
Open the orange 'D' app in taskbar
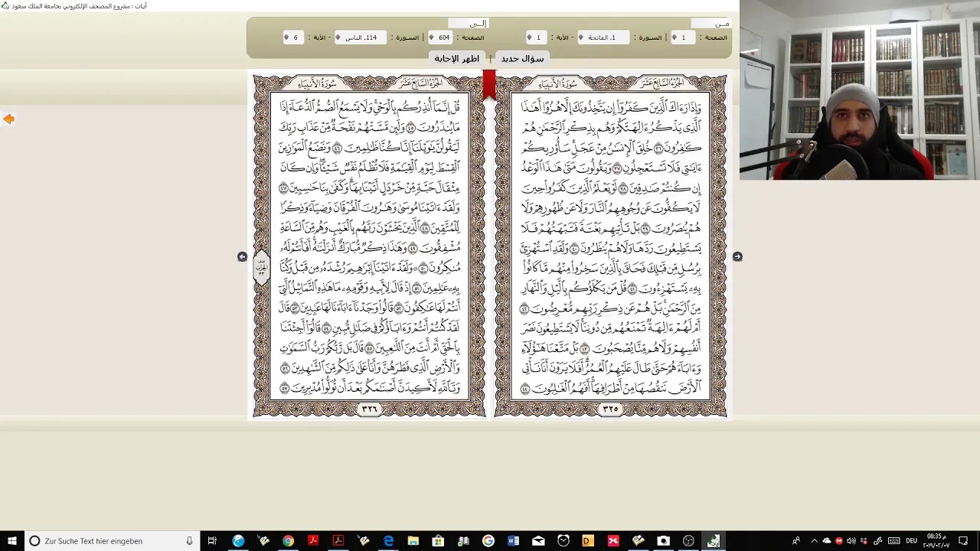[588, 541]
